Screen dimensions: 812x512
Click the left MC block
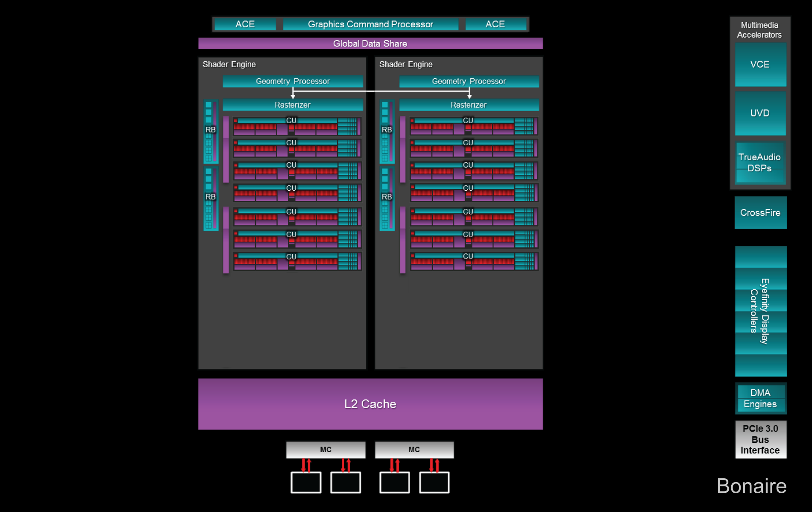click(x=325, y=450)
